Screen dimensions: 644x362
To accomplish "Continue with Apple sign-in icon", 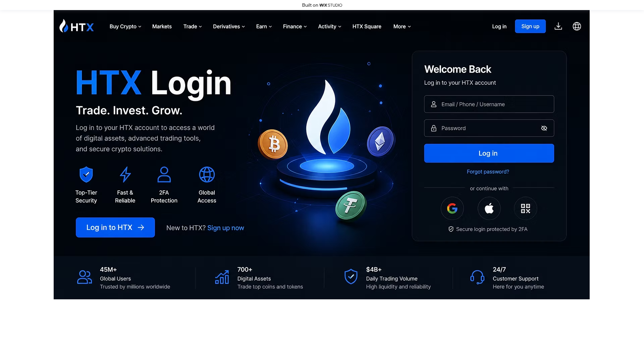I will click(x=489, y=208).
